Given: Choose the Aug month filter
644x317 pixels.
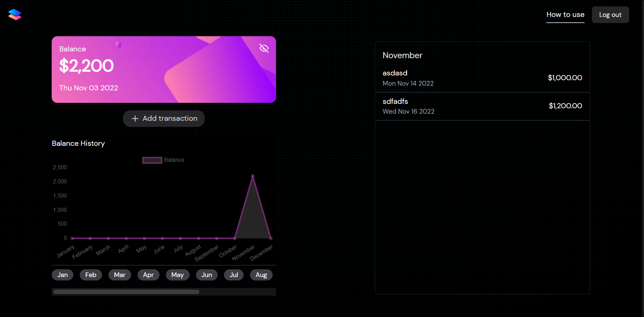Looking at the screenshot, I should (261, 275).
